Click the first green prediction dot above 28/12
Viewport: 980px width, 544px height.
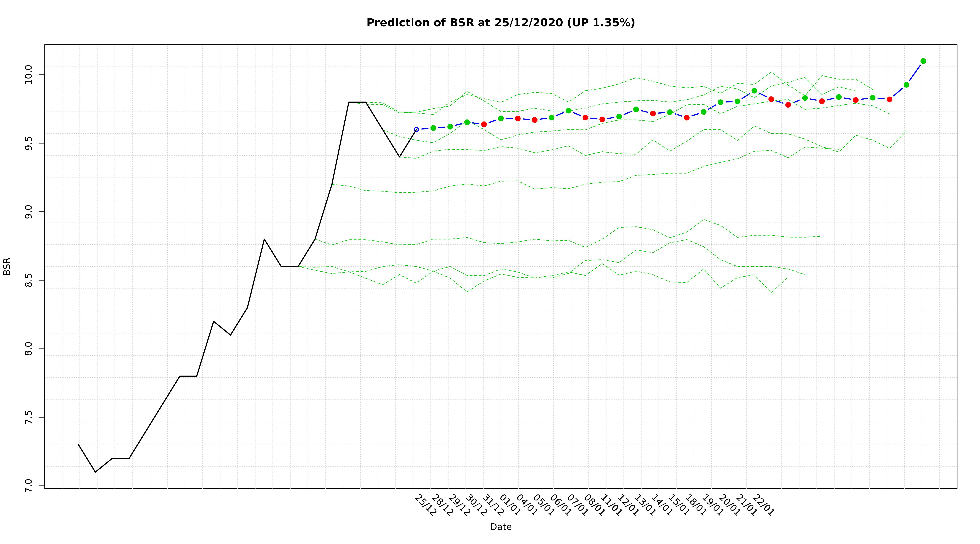point(433,128)
